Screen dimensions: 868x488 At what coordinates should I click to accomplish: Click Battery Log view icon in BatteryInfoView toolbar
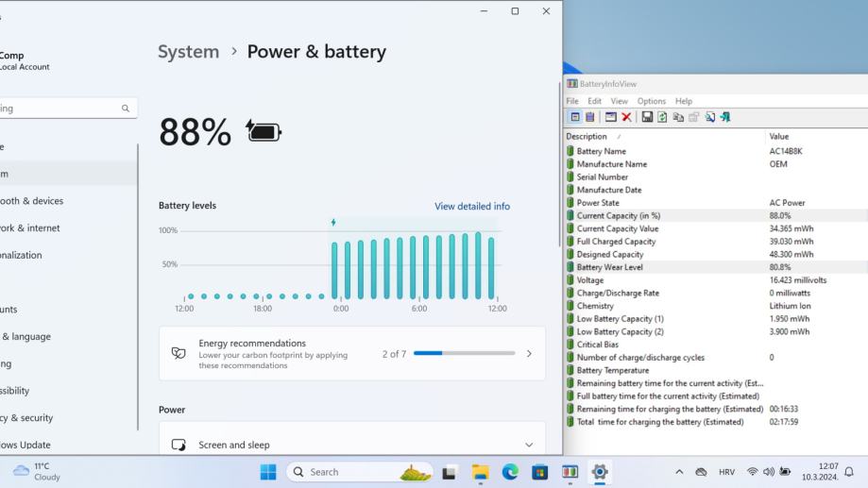tap(590, 117)
